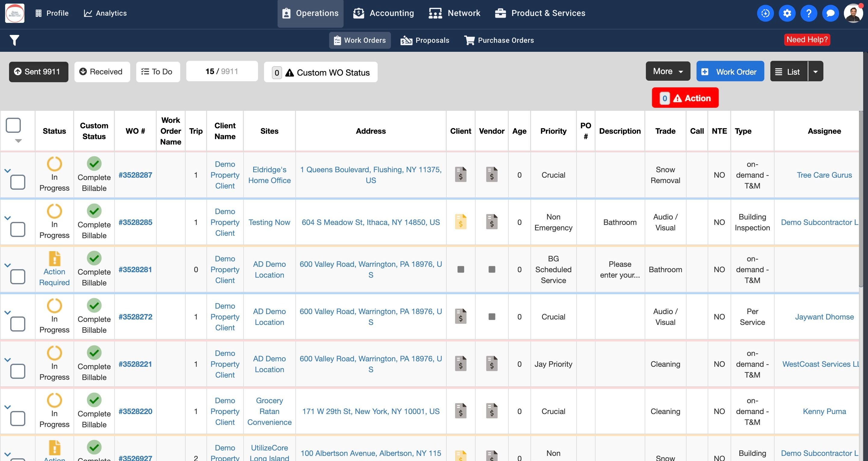Click vendor invoice icon for #3528287

(x=492, y=175)
